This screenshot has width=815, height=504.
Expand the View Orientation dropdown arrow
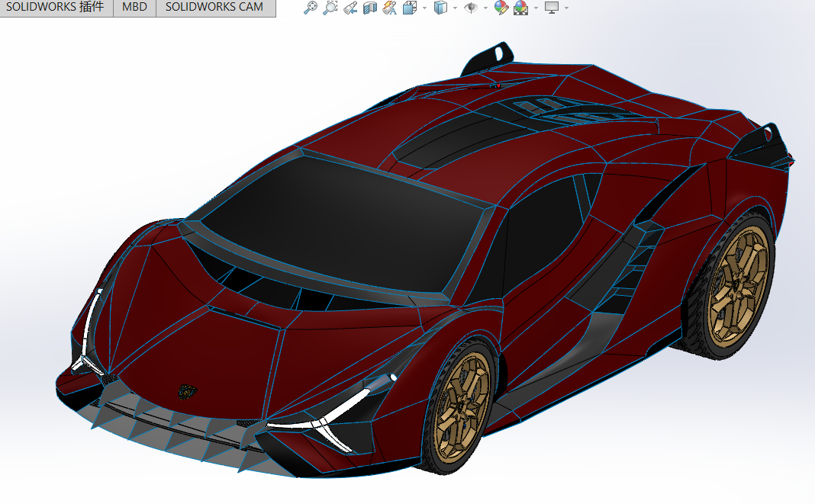click(x=424, y=8)
